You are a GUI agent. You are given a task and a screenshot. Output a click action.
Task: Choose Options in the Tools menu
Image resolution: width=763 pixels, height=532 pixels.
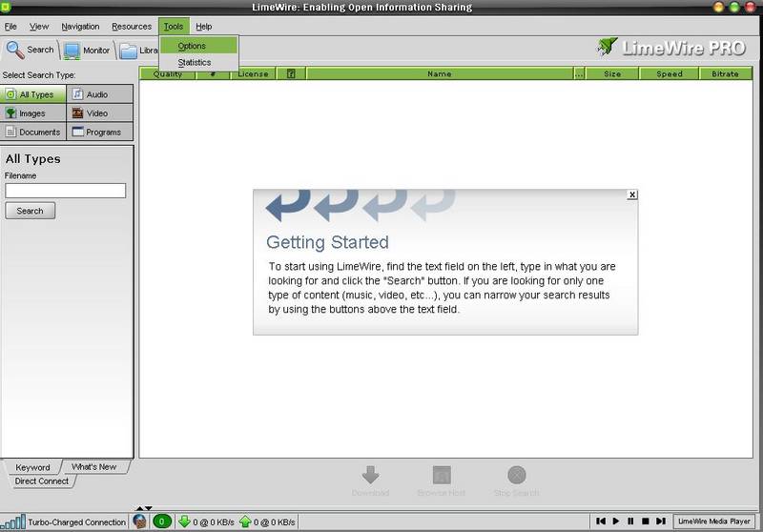tap(198, 46)
